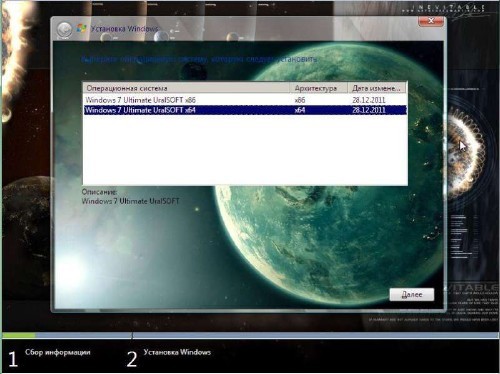Click the Windows flag logo icon

click(81, 28)
